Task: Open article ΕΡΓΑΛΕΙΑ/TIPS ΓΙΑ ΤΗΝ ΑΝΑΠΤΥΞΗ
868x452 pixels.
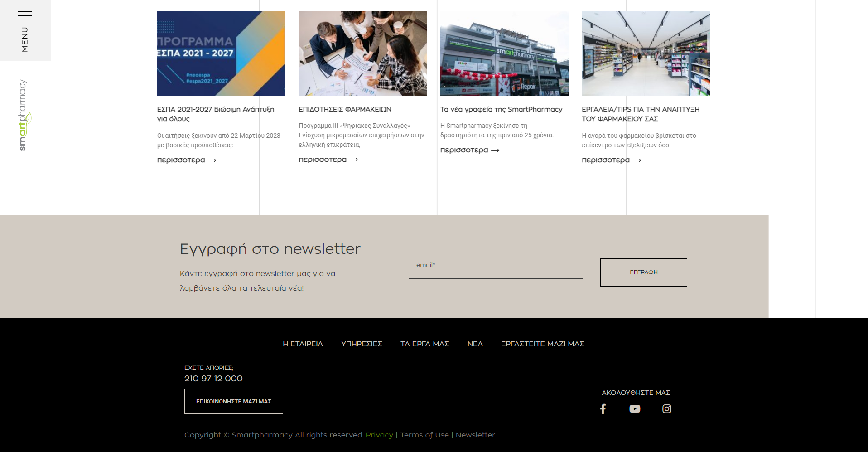Action: (x=641, y=114)
